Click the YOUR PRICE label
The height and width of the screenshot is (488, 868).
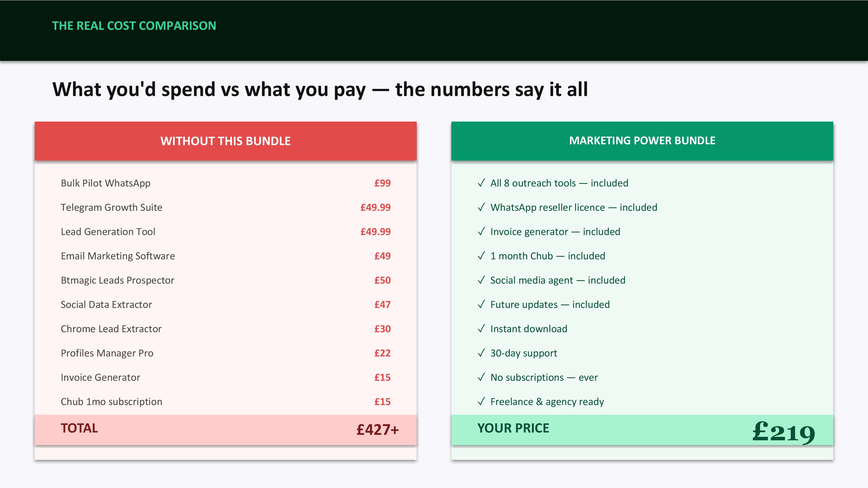point(513,428)
